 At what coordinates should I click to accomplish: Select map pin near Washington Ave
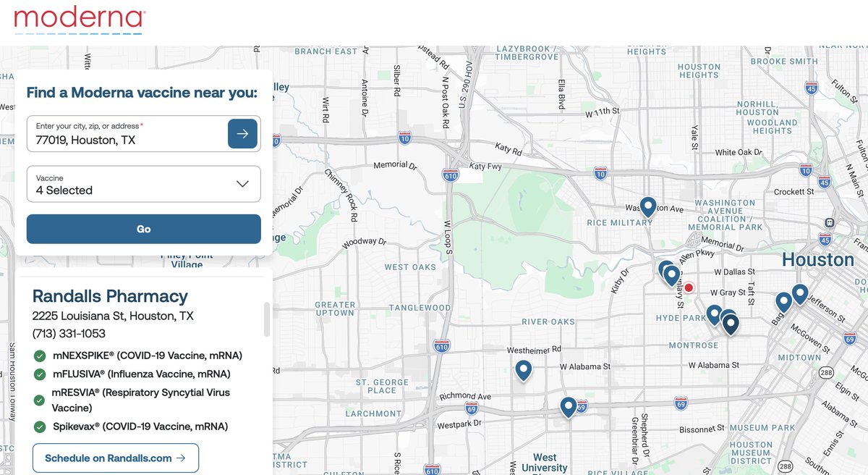[x=648, y=207]
